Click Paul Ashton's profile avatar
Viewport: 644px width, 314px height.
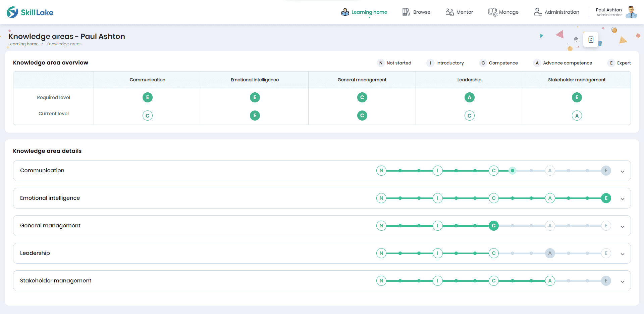631,12
